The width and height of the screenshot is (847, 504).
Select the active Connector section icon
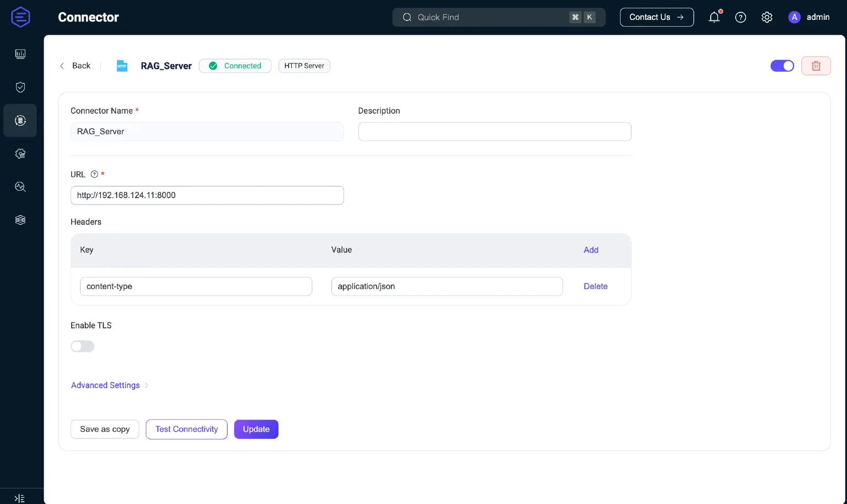tap(20, 120)
